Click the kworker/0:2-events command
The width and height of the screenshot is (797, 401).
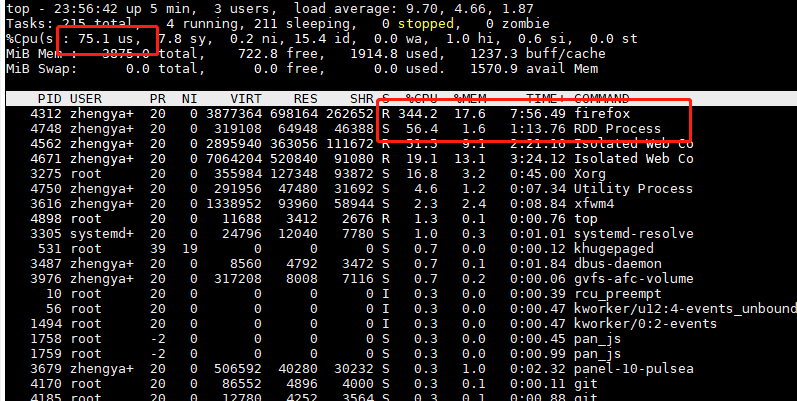(646, 324)
